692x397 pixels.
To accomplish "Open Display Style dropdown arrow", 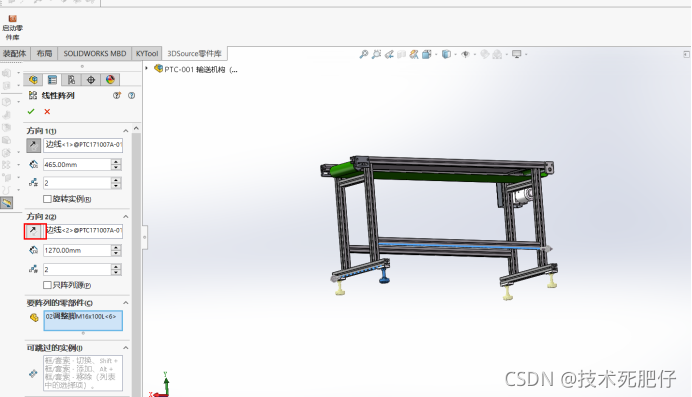I will (x=455, y=55).
